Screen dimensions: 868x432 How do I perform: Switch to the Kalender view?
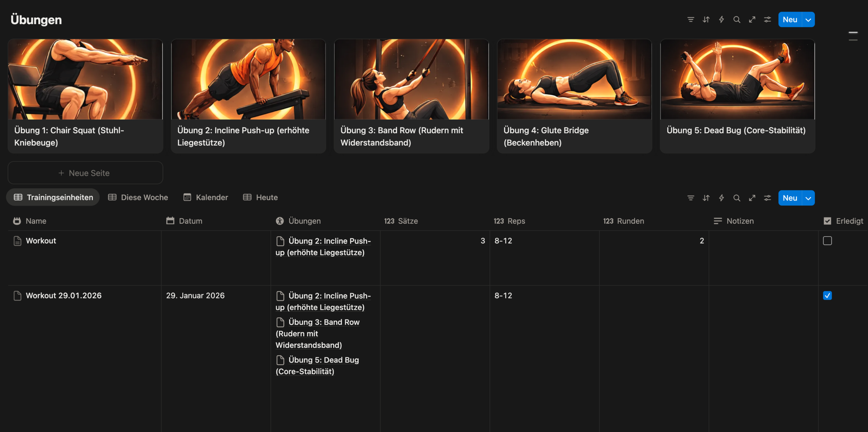click(x=205, y=197)
